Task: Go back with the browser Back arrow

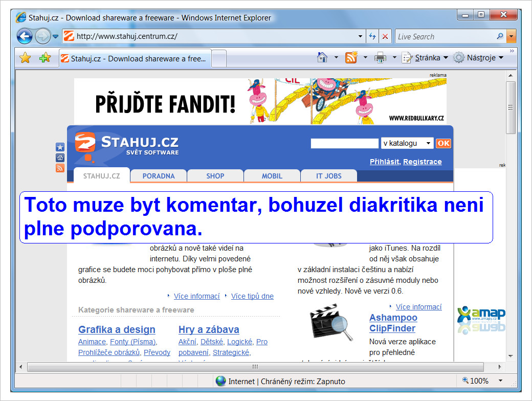Action: [25, 36]
